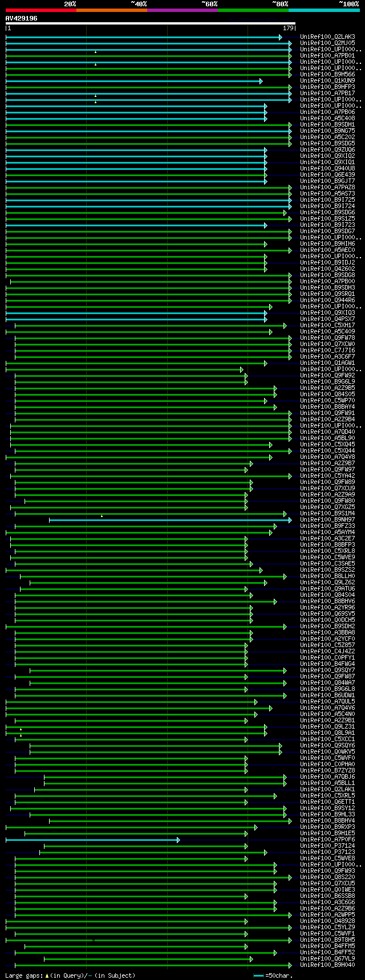The width and height of the screenshot is (365, 980).
Task: Open hit UniRef100_Q8S220
Action: [327, 877]
